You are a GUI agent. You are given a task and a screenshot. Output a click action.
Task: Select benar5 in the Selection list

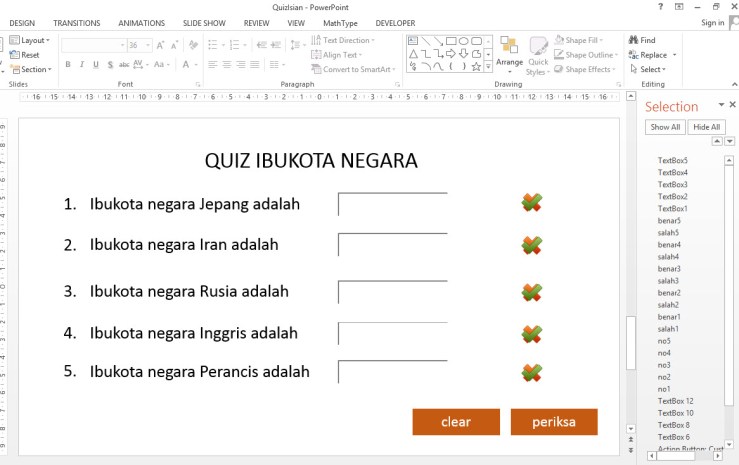coord(669,221)
